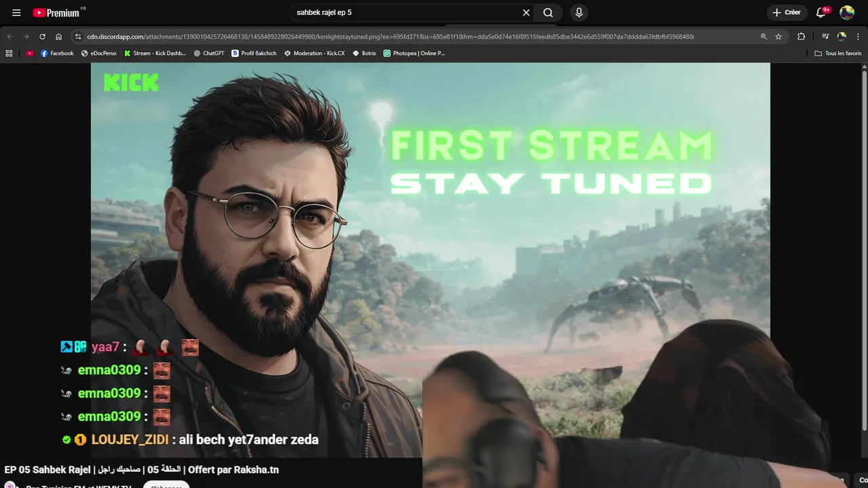Click the EP 05 Sahbek Rajel video title

pos(142,470)
